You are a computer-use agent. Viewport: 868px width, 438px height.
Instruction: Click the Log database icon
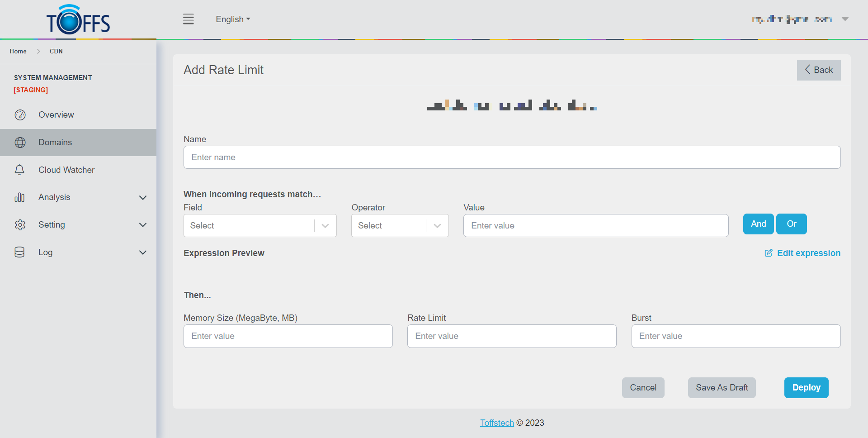click(19, 252)
